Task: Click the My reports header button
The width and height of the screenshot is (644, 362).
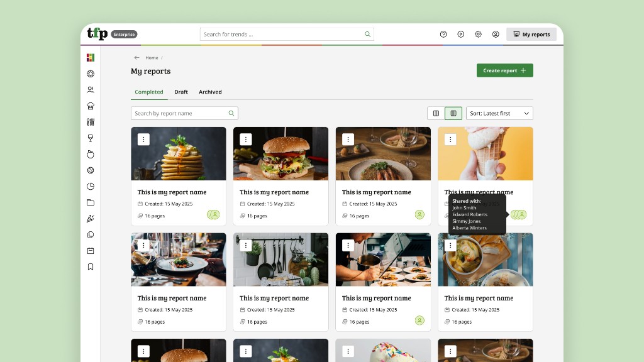Action: click(x=531, y=35)
